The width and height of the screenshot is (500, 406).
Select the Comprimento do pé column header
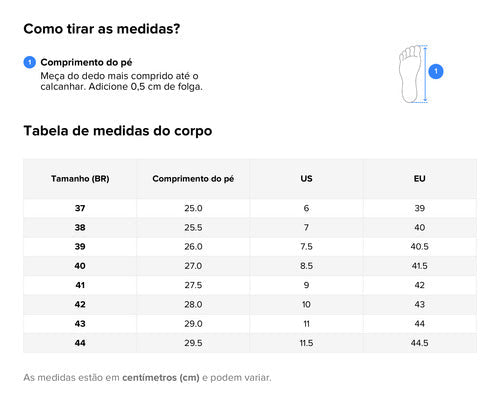pos(193,179)
